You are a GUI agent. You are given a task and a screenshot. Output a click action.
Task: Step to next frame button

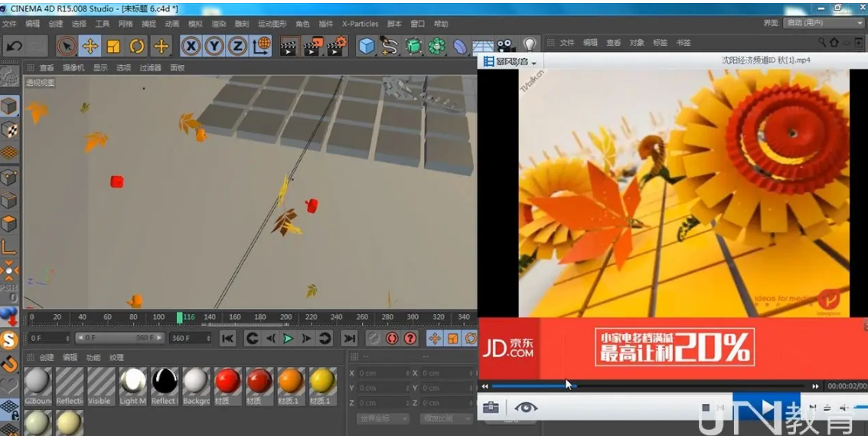[x=306, y=339]
